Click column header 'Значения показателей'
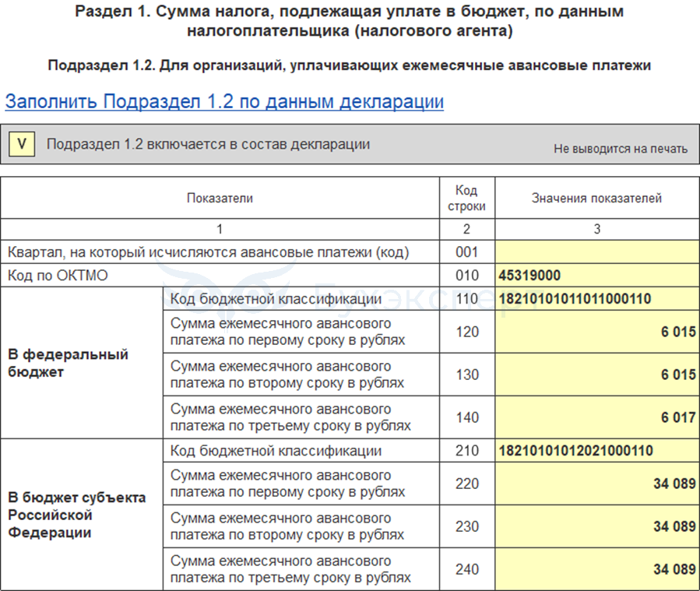700x591 pixels. (596, 199)
